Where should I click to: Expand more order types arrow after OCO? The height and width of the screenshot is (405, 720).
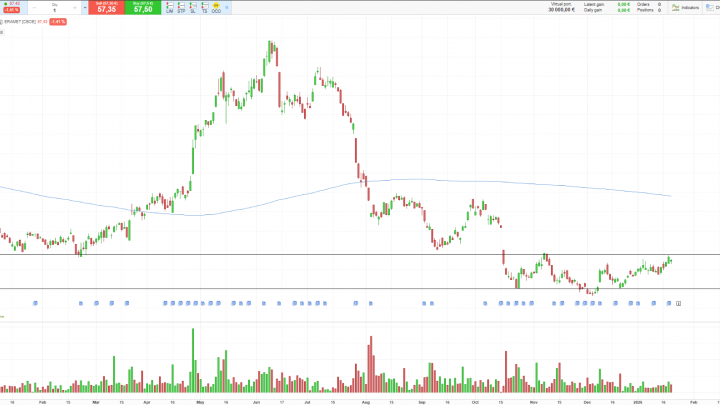(x=228, y=7)
